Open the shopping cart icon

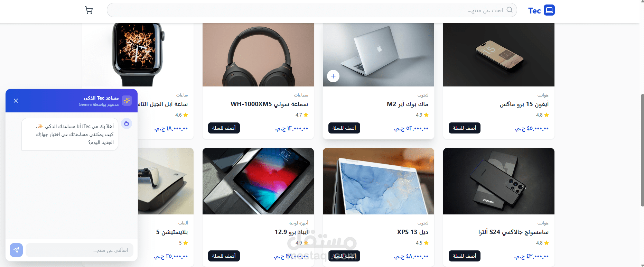tap(89, 10)
